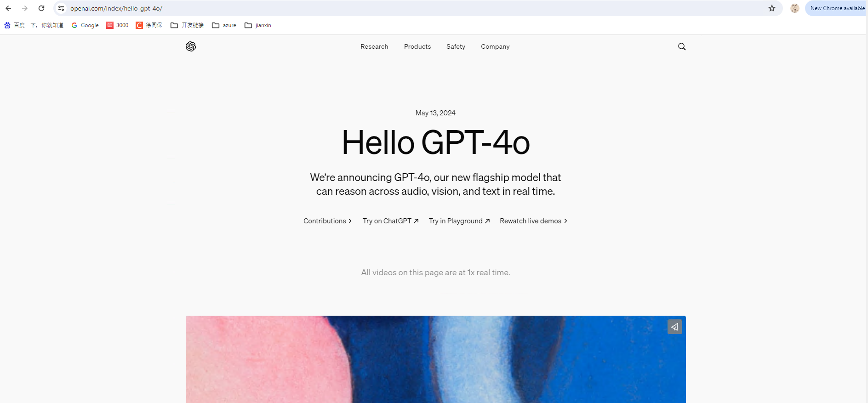868x403 pixels.
Task: Click the 'We're announcing GPT-4o' subtitle
Action: tap(435, 184)
